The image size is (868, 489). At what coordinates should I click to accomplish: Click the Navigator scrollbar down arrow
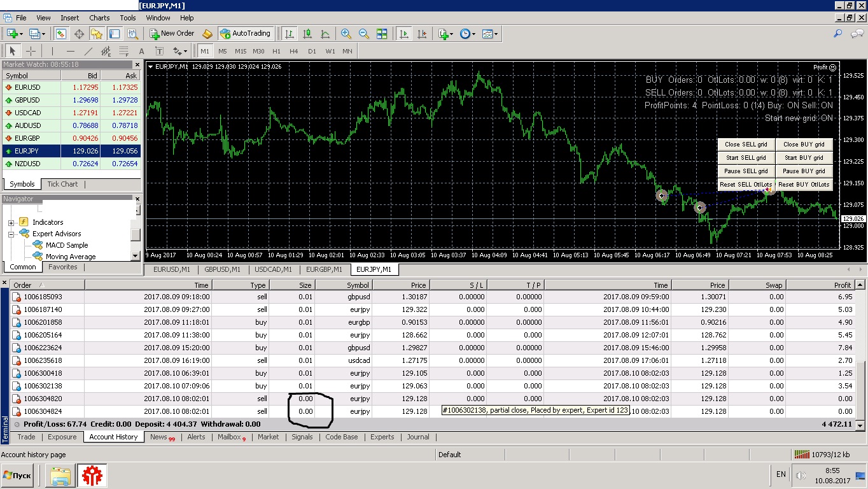pos(135,256)
